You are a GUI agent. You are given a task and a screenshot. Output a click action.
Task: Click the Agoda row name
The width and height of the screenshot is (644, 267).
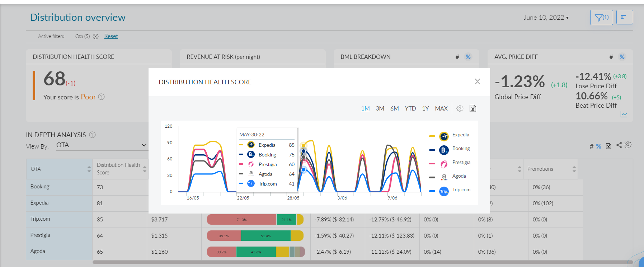pos(38,251)
